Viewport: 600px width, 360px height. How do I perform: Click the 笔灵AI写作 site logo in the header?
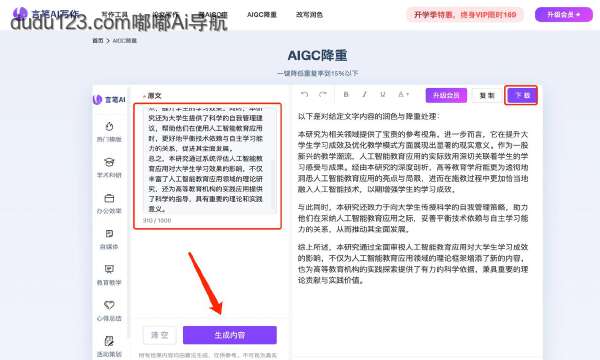point(46,14)
